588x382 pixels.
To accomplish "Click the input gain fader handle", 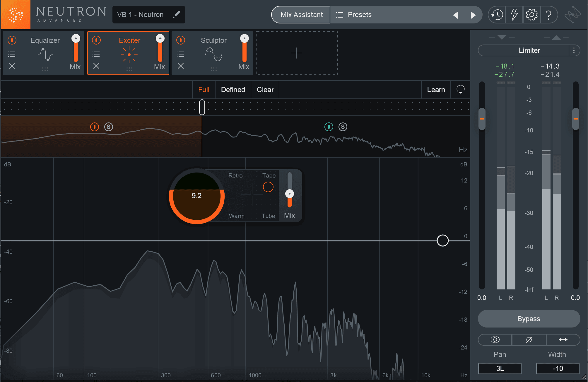I will [x=482, y=119].
